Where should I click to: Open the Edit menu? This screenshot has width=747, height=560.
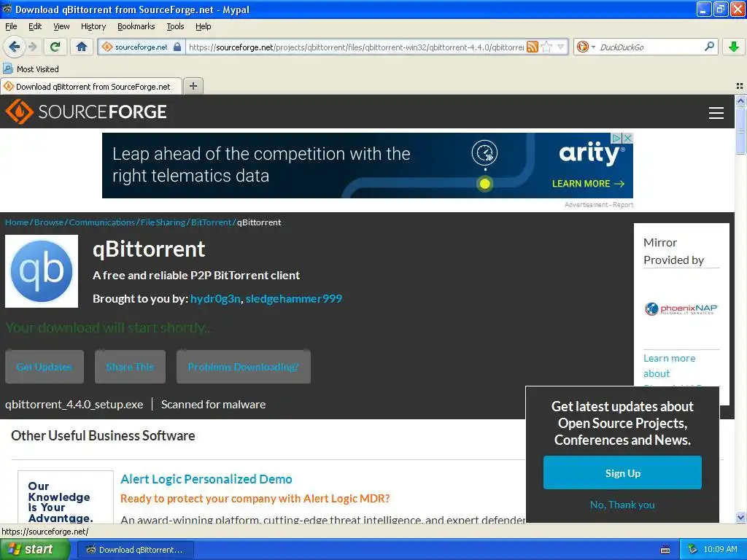click(x=35, y=26)
